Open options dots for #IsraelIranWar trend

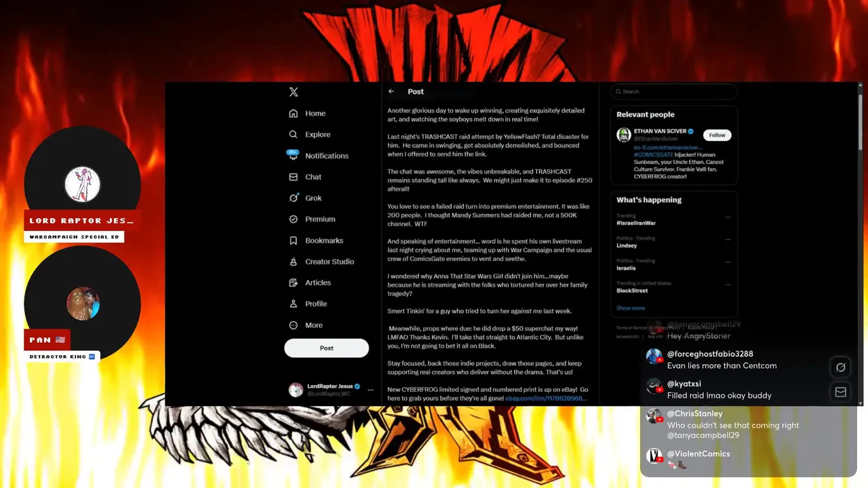728,217
